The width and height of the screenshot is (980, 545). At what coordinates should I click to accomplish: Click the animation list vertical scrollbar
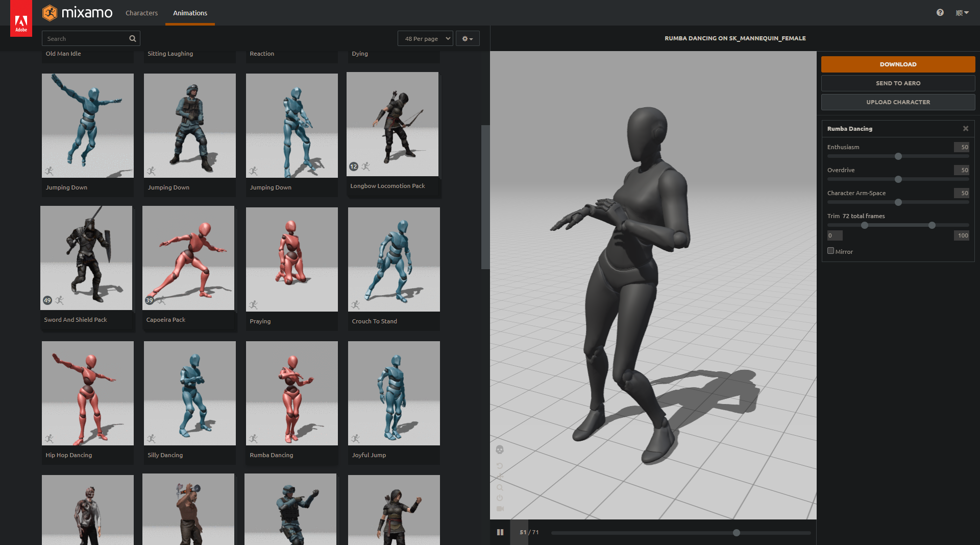(485, 197)
